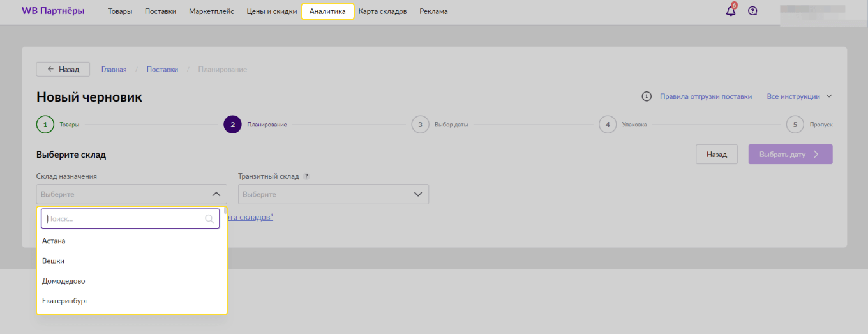Click the search magnifier icon in dropdown
Screen dimensions: 868x334
tap(209, 218)
